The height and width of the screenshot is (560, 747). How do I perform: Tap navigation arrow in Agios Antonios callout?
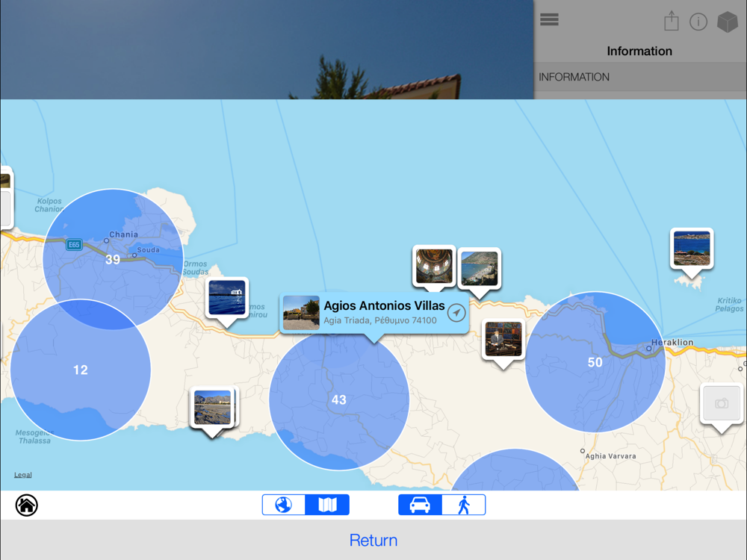(x=456, y=313)
